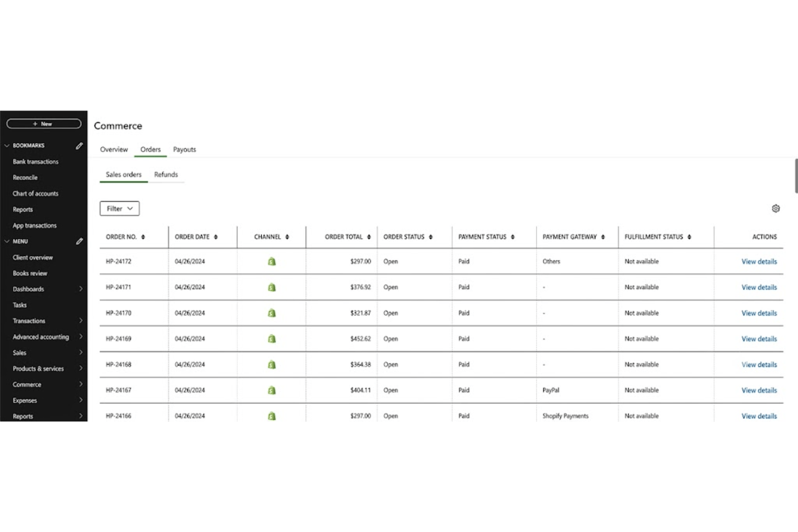Edit the menu with its pencil icon
Viewport: 798px width, 532px height.
(79, 241)
